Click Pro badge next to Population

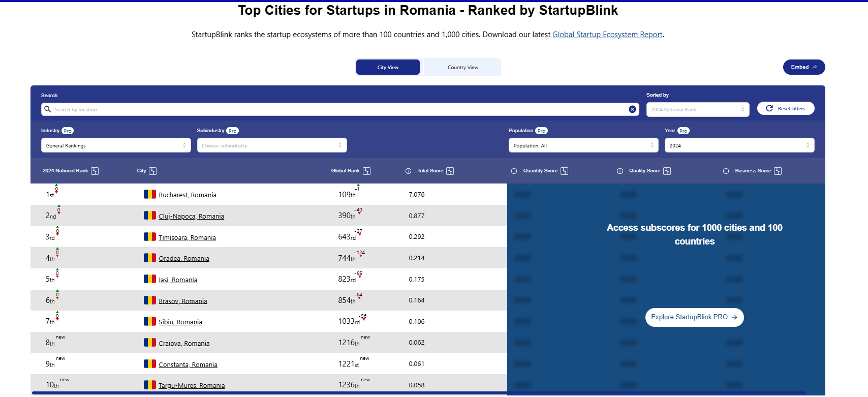tap(542, 131)
